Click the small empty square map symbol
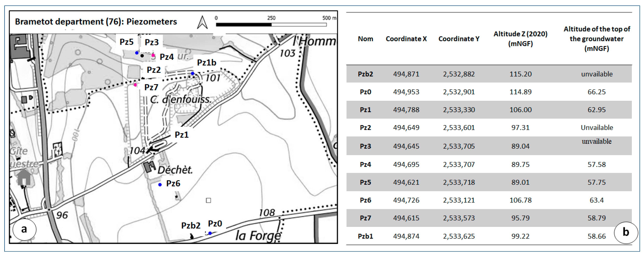The image size is (644, 255). click(208, 200)
